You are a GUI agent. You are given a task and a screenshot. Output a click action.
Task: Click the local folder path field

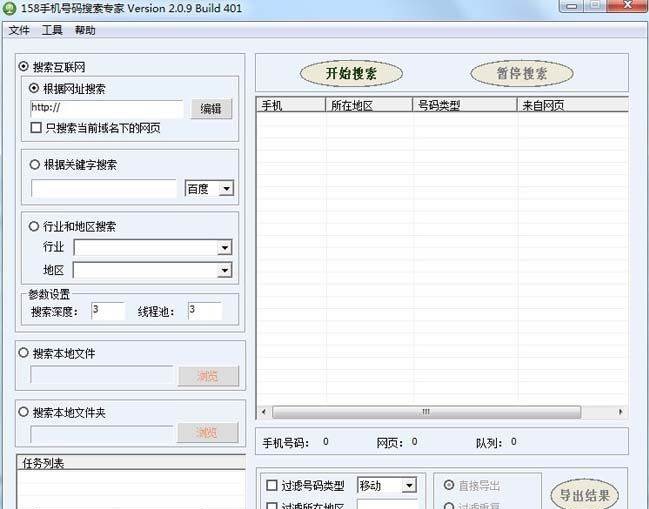click(x=102, y=434)
